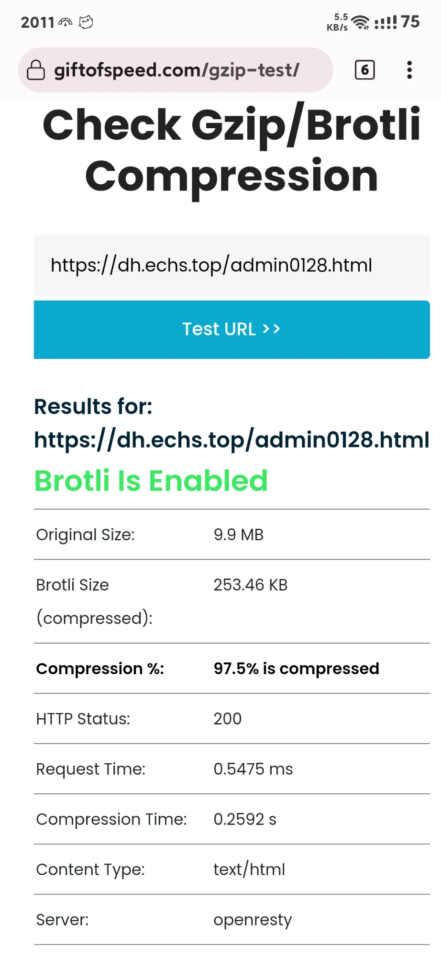Tap the cat face notification icon

pos(86,22)
